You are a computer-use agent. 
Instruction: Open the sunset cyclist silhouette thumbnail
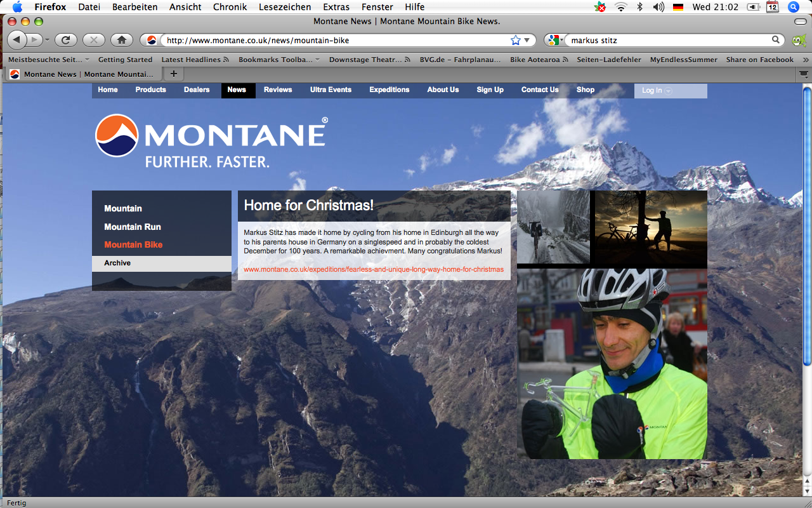click(x=651, y=226)
